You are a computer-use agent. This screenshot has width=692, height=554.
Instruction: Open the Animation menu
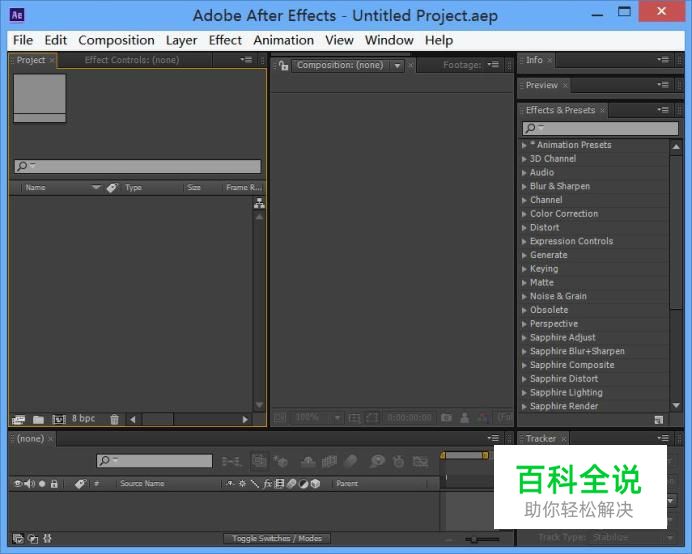click(283, 40)
